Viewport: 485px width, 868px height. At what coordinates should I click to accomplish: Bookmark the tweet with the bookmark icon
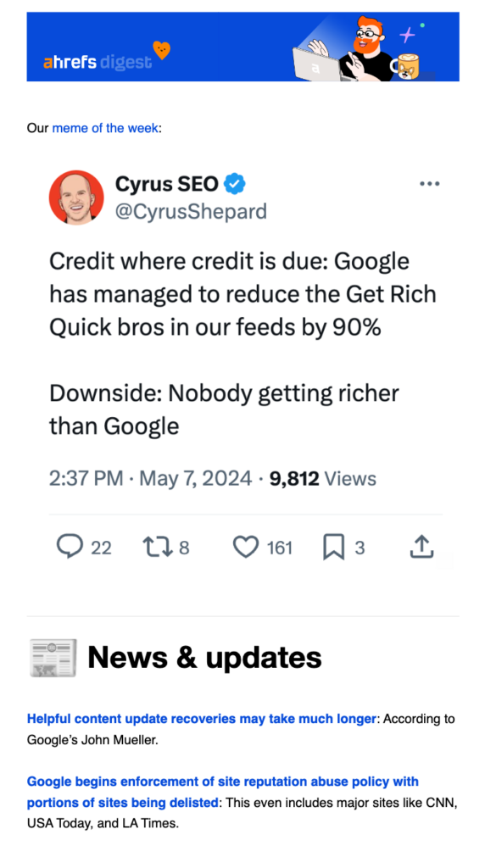pos(333,548)
